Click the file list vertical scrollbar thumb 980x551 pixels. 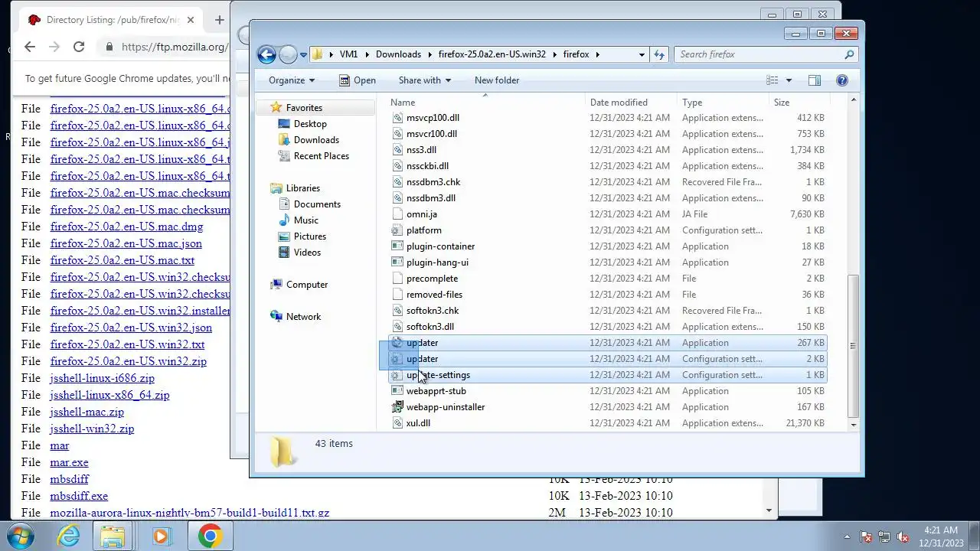(853, 345)
